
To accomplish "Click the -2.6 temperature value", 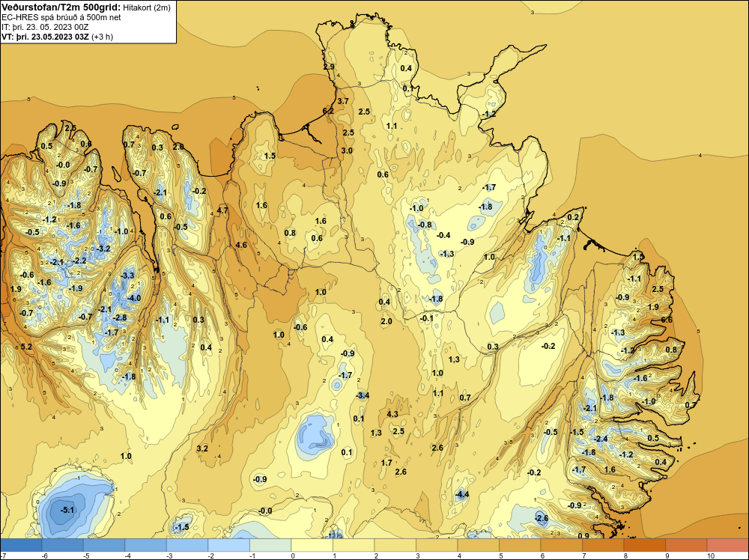I will [x=542, y=518].
